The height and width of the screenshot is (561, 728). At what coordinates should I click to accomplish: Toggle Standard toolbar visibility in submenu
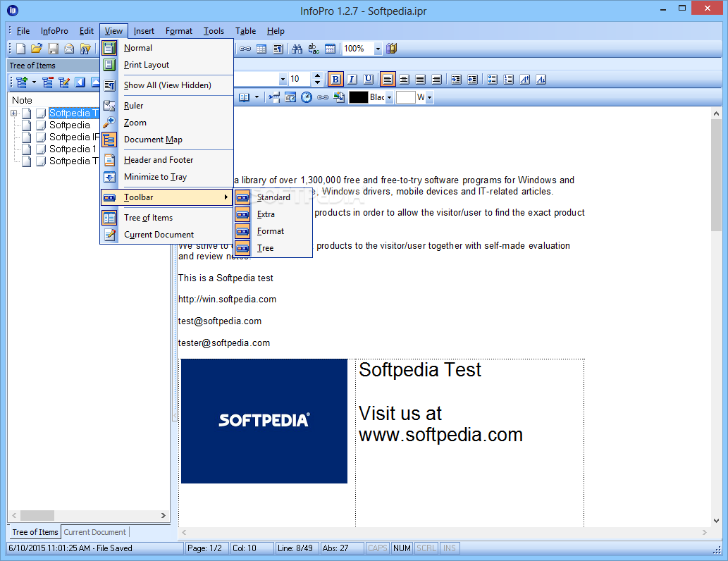coord(273,197)
